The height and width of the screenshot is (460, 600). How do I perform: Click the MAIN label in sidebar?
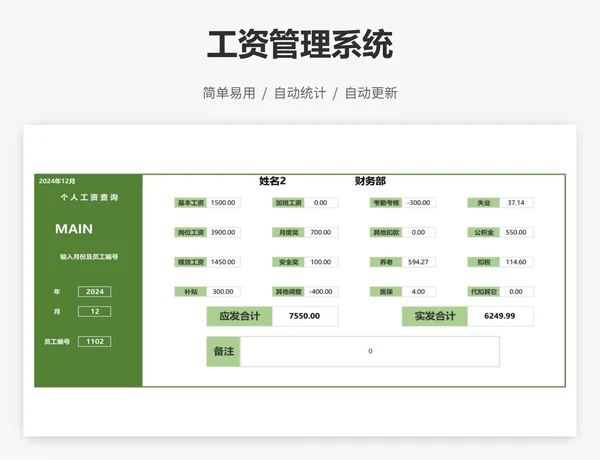coord(74,229)
